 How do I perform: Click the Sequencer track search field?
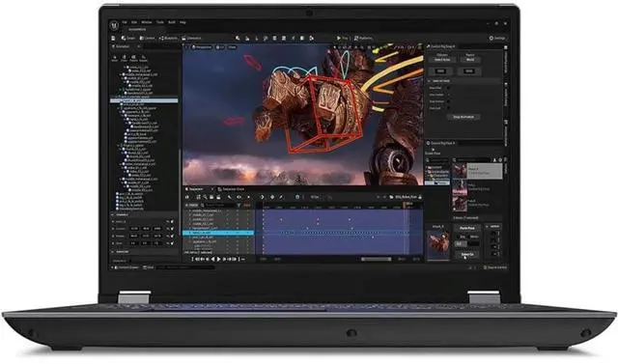218,206
